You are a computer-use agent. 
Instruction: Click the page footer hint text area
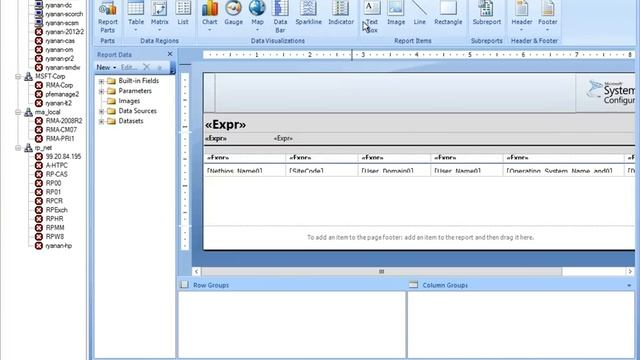(420, 237)
